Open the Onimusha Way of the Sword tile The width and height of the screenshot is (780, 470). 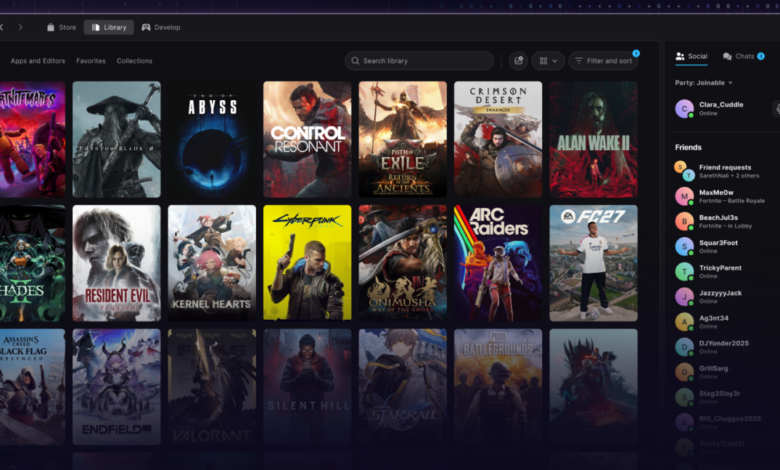[402, 263]
